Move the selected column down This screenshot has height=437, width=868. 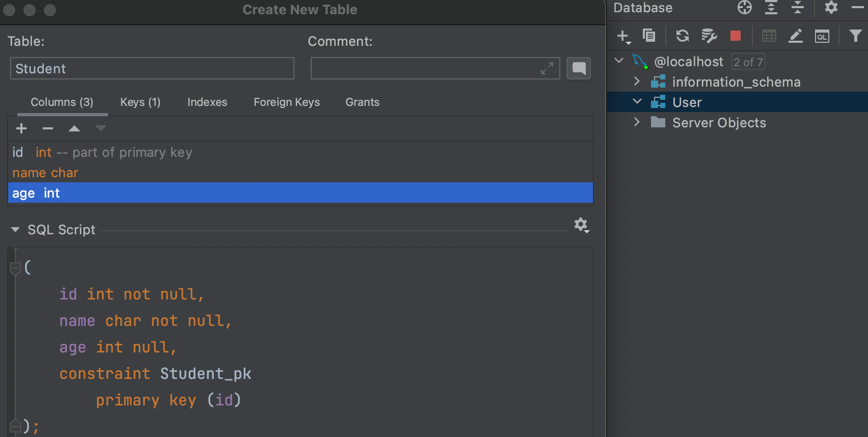point(101,128)
